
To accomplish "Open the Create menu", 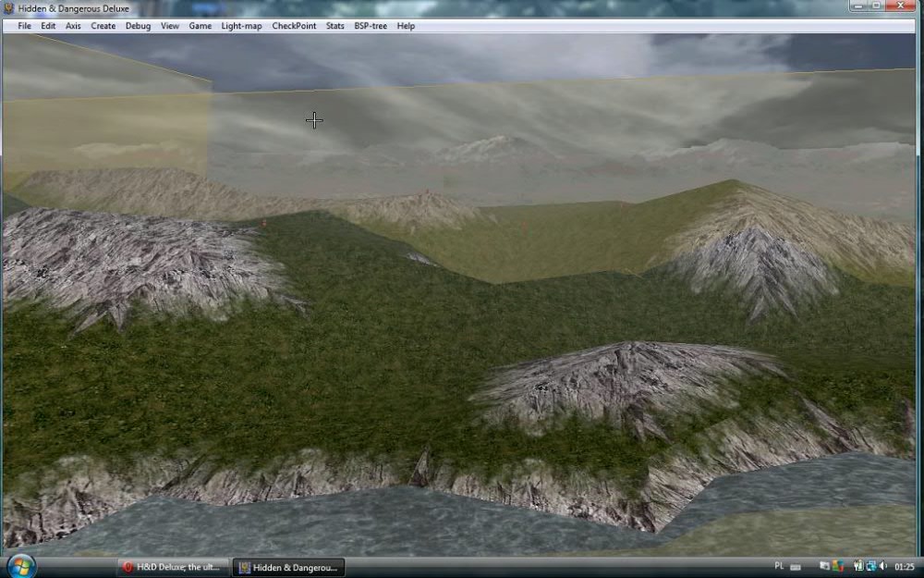I will pyautogui.click(x=103, y=26).
